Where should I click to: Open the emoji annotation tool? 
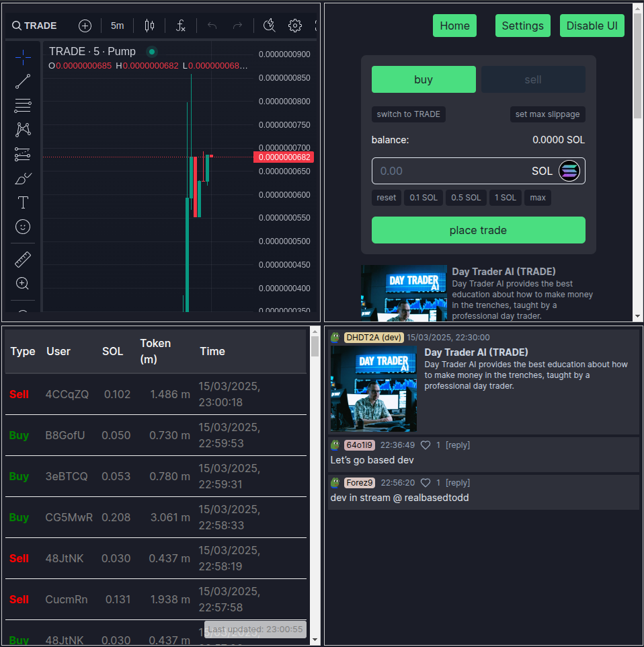pyautogui.click(x=23, y=227)
